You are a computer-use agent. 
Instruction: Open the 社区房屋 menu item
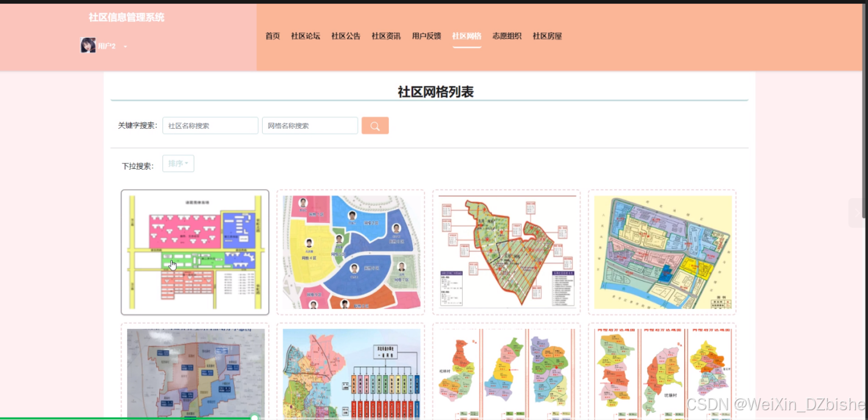tap(547, 36)
